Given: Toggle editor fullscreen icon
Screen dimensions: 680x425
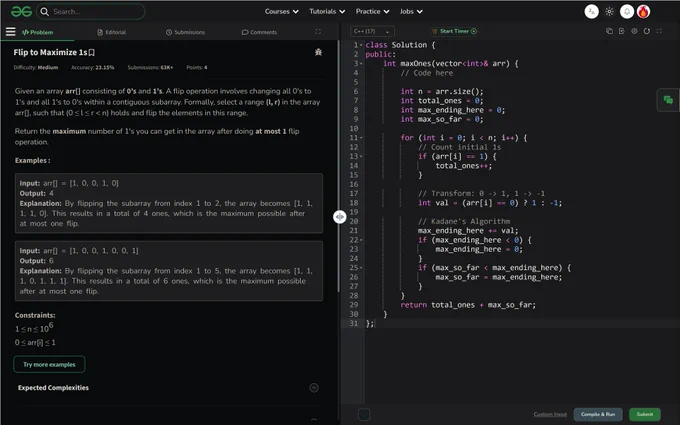Looking at the screenshot, I should pyautogui.click(x=659, y=31).
